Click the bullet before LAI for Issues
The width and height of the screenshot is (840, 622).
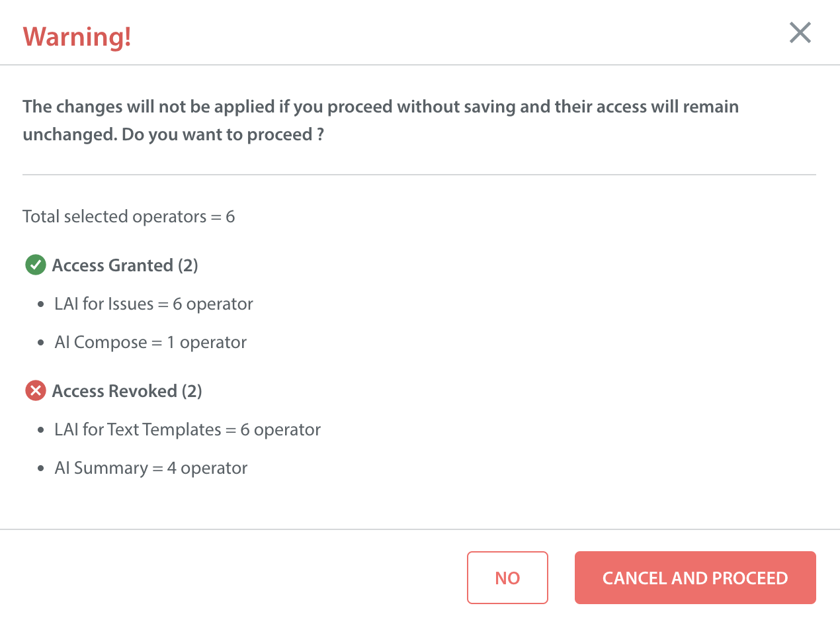tap(41, 304)
